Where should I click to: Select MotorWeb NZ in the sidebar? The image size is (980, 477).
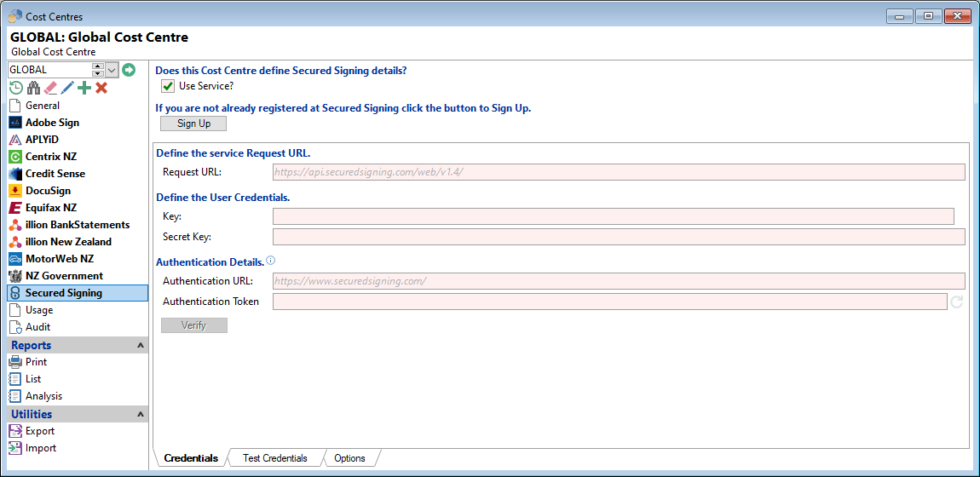click(78, 258)
